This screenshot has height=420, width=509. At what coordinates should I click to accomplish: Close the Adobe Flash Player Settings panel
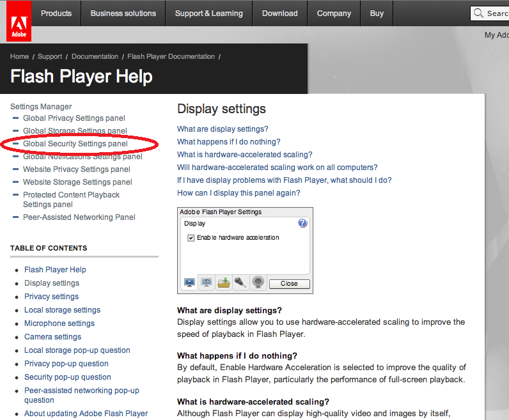pos(289,284)
